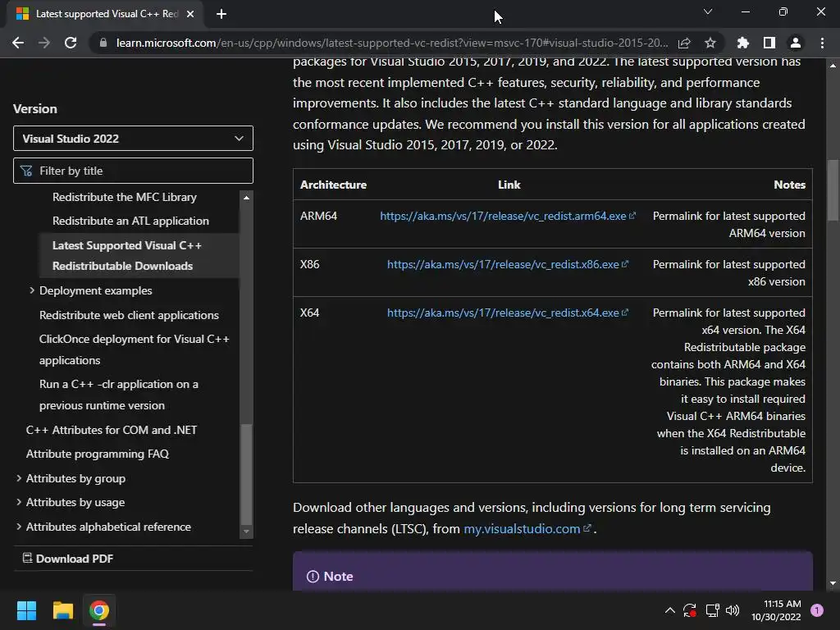Open ClickOnce deployment for Visual C++ applications
Image resolution: width=840 pixels, height=630 pixels.
(134, 349)
